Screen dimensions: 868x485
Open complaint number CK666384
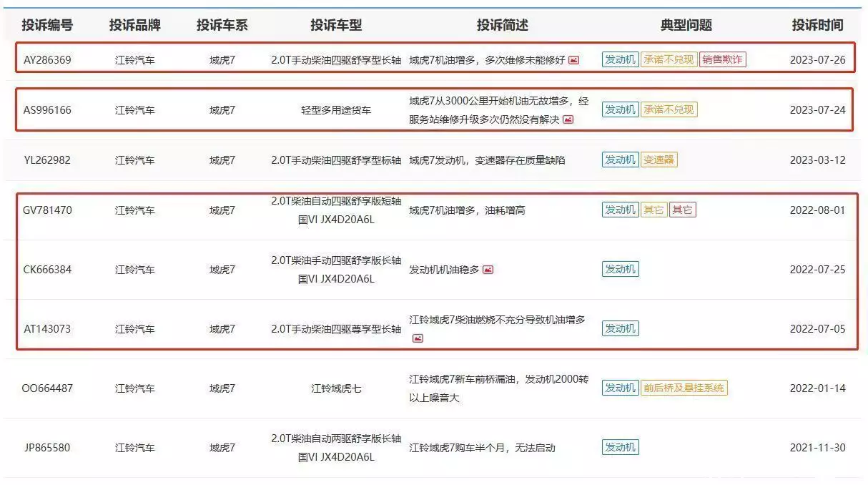[x=47, y=270]
